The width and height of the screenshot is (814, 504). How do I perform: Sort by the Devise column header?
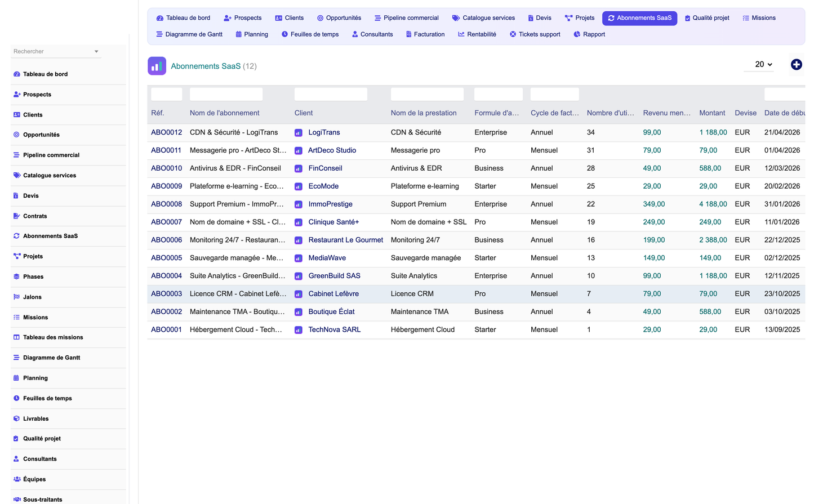pyautogui.click(x=746, y=113)
